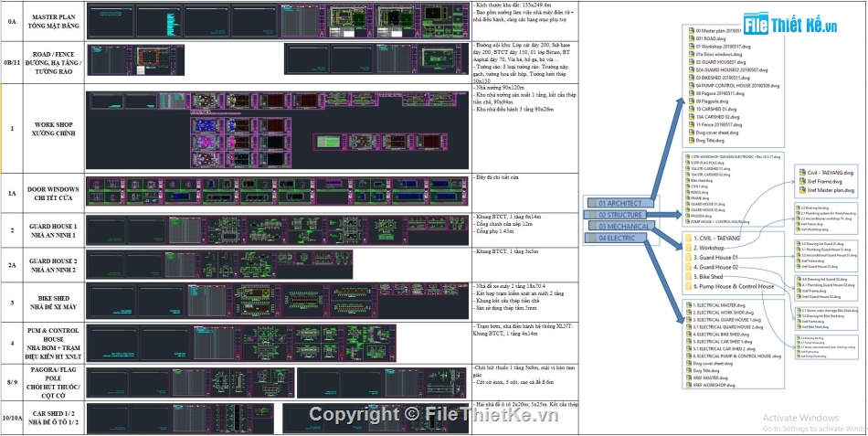Click 6. ELECTRICAL PUMP & CONTROL HOUSE .dwg

point(736,356)
